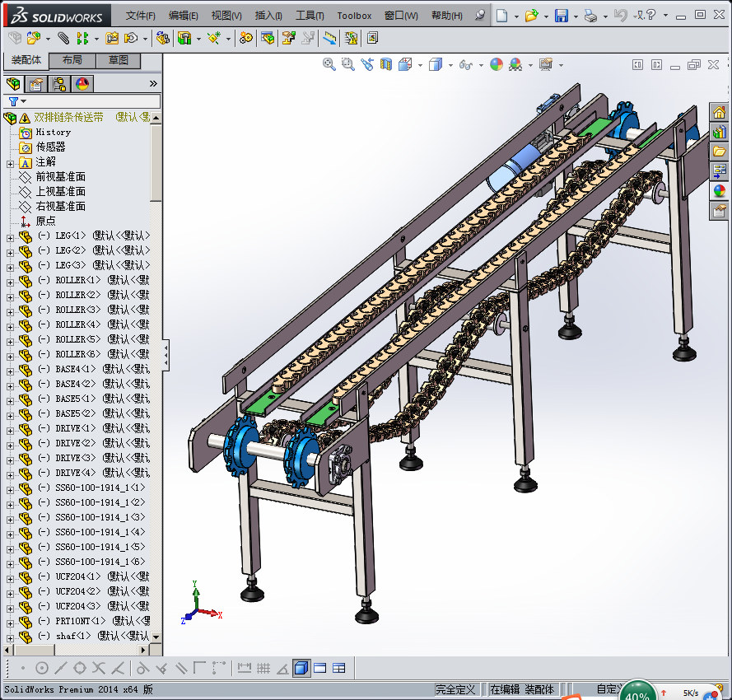The image size is (732, 700).
Task: Expand the panel tabs with the double chevron
Action: tap(153, 84)
